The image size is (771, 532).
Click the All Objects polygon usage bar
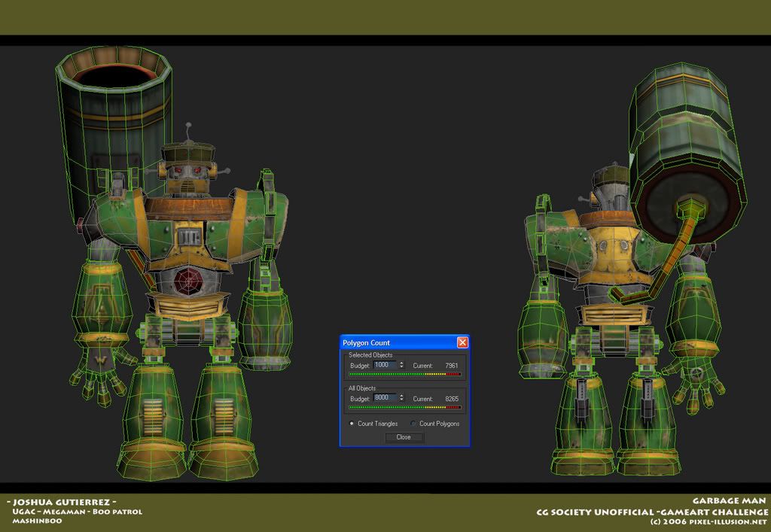(404, 407)
